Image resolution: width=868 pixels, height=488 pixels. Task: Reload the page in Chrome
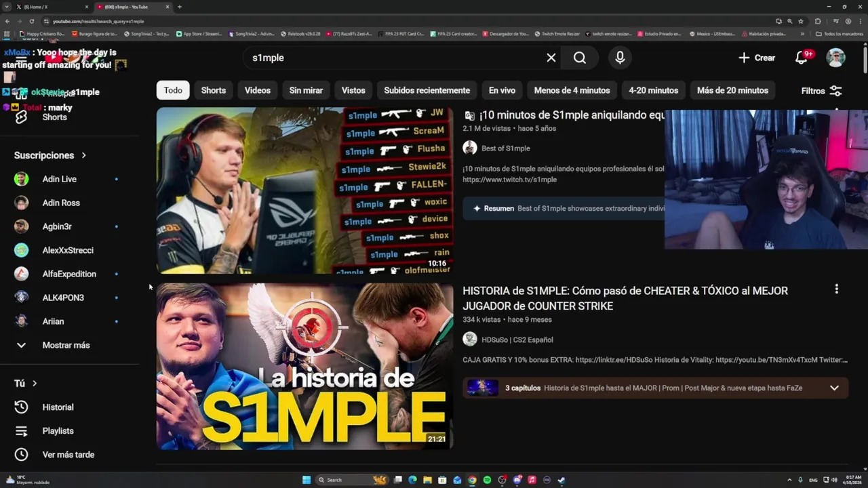pyautogui.click(x=32, y=21)
